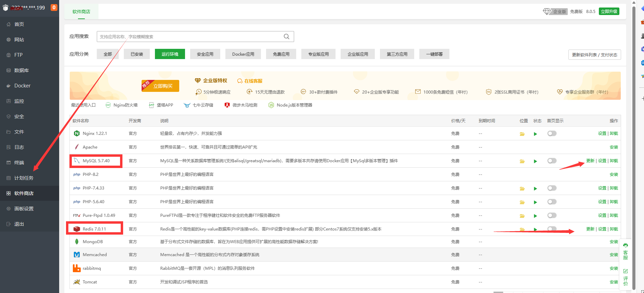Open 评价 feedback floating icon
Image resolution: width=644 pixels, height=293 pixels.
coord(626,277)
